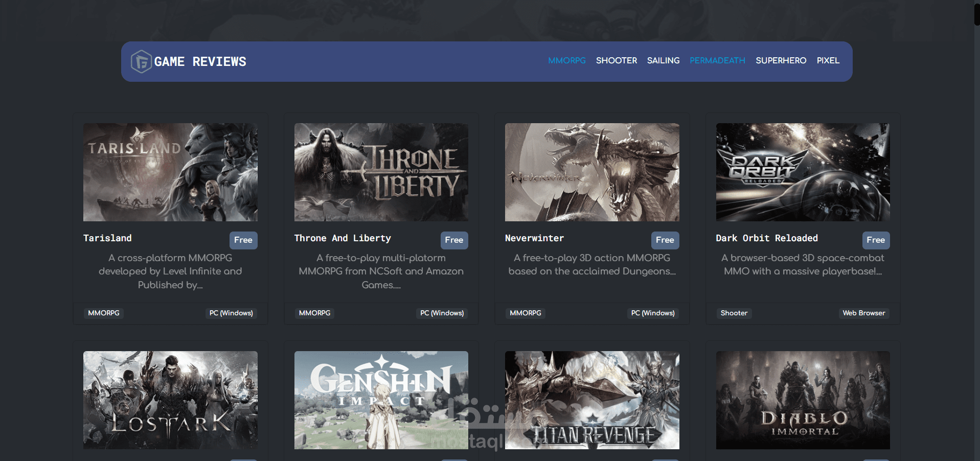
Task: Open the SHOOTER category in navigation
Action: coord(617,60)
